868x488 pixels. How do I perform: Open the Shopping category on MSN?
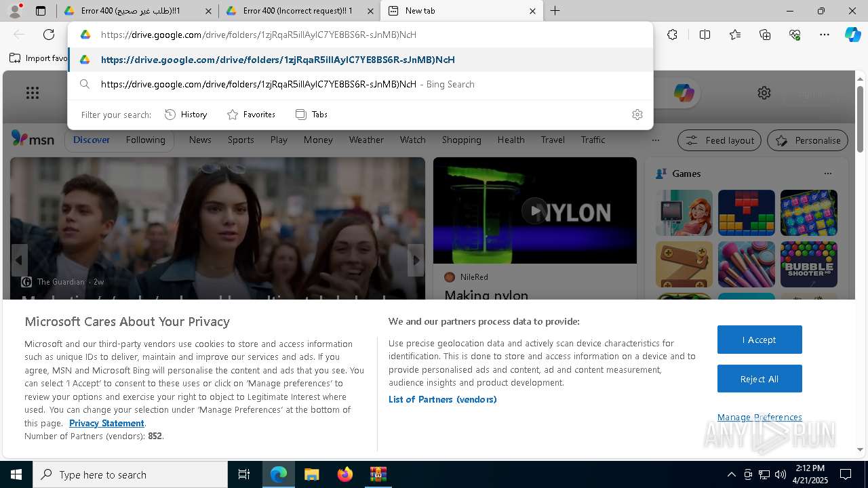click(x=461, y=140)
